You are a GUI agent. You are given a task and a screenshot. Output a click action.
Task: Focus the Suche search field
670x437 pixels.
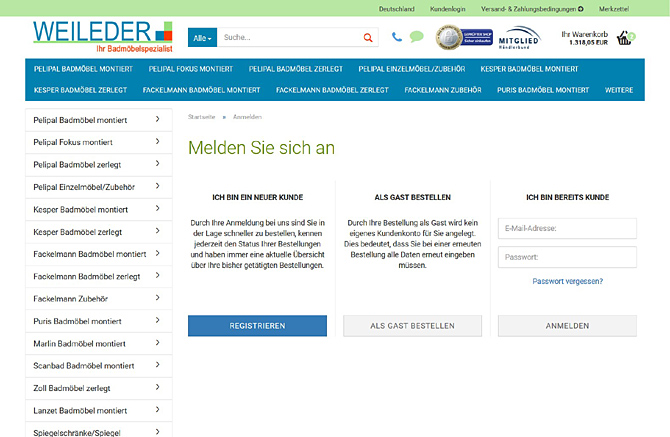coord(290,38)
